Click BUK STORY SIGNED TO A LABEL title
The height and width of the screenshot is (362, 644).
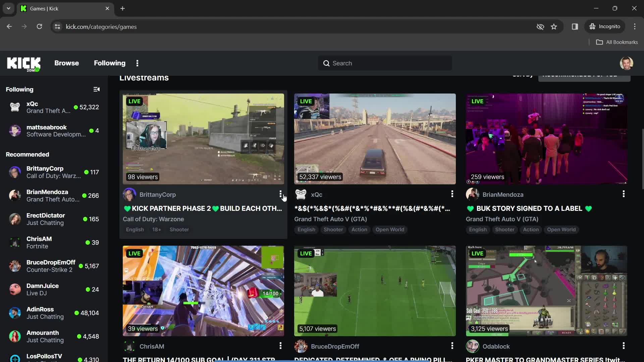[529, 208]
